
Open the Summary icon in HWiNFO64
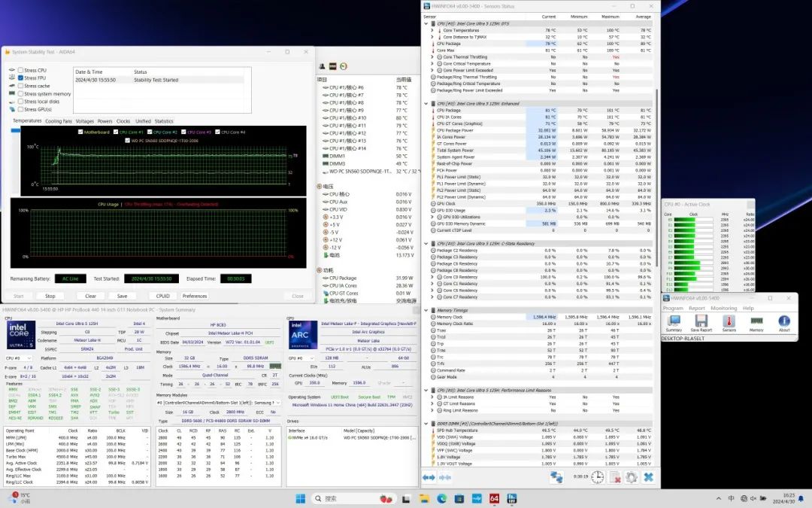(x=674, y=322)
